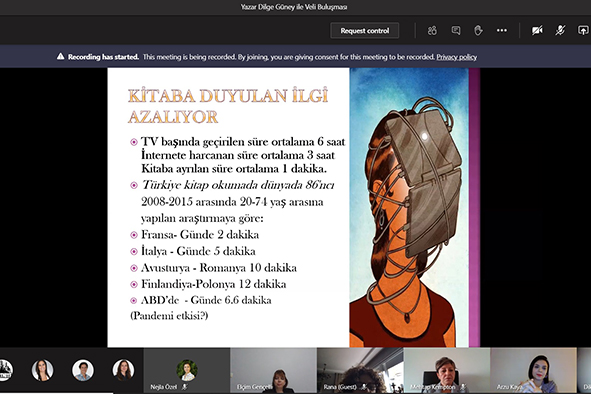Turn on the camera toggle
This screenshot has width=591, height=394.
pos(537,31)
